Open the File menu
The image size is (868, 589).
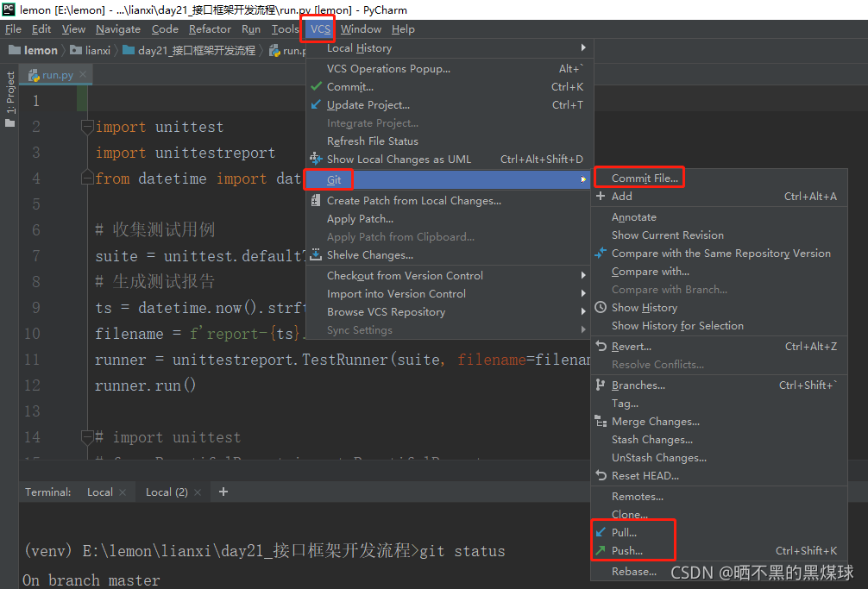pyautogui.click(x=13, y=29)
